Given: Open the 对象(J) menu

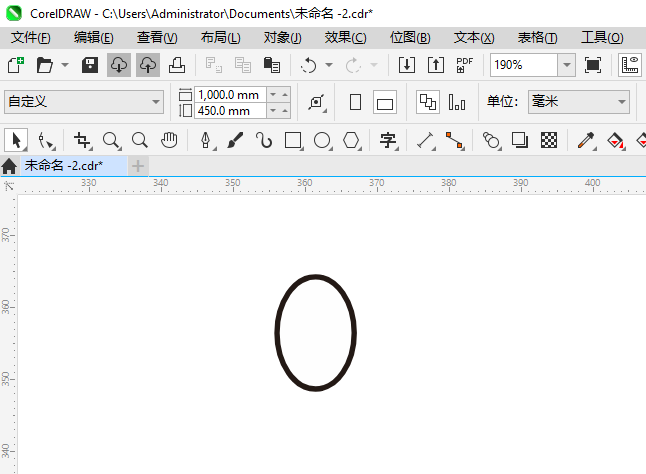Looking at the screenshot, I should (283, 38).
